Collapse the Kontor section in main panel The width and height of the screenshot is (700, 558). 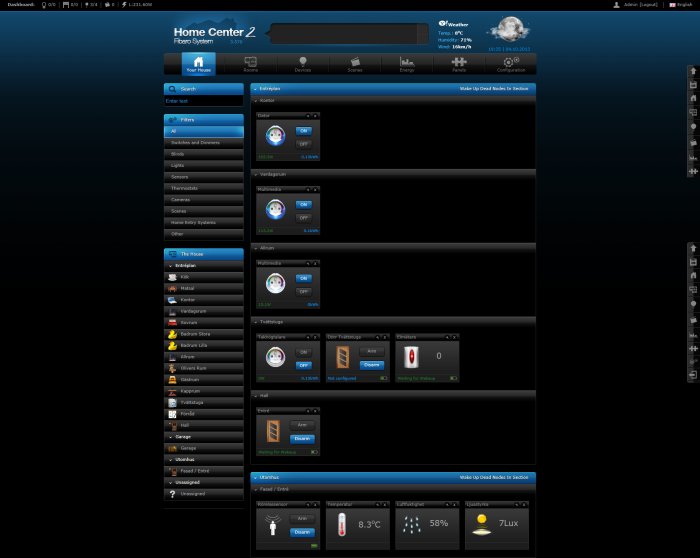coord(256,101)
